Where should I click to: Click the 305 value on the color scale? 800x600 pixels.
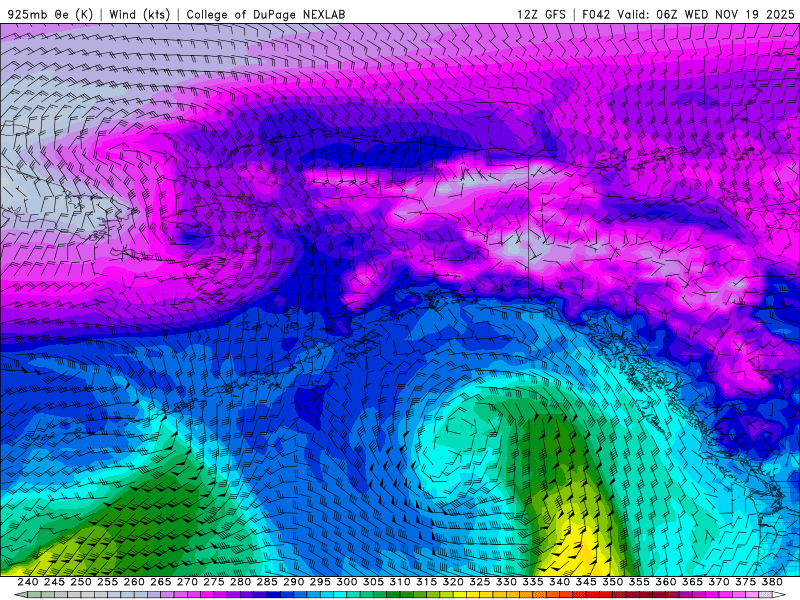(x=373, y=582)
